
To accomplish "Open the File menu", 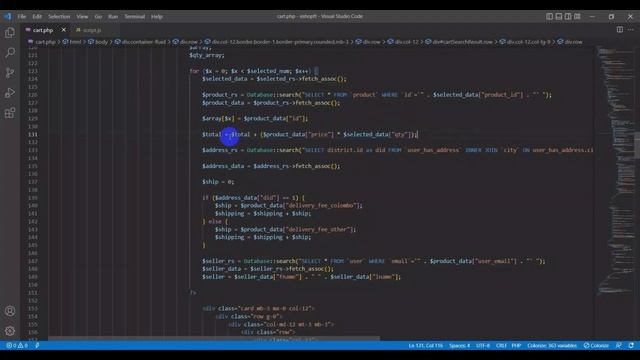I will click(x=22, y=16).
